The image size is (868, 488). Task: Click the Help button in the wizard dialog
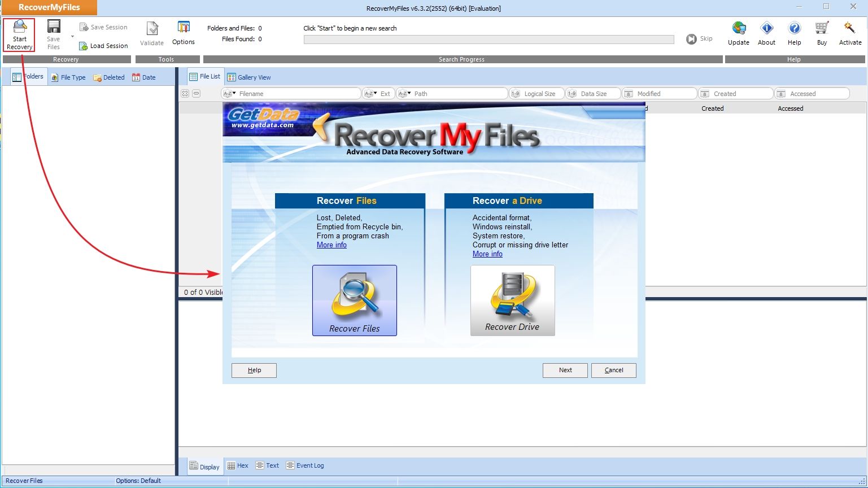tap(254, 370)
